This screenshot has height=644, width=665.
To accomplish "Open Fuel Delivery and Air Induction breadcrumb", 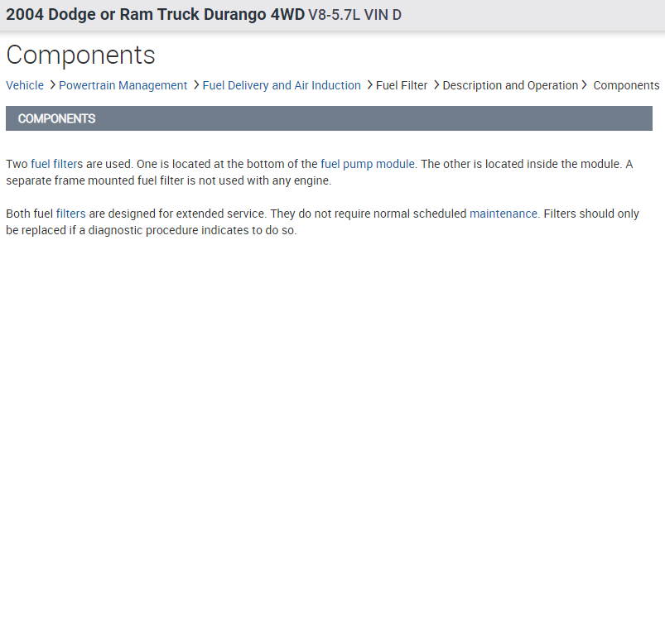I will click(282, 85).
